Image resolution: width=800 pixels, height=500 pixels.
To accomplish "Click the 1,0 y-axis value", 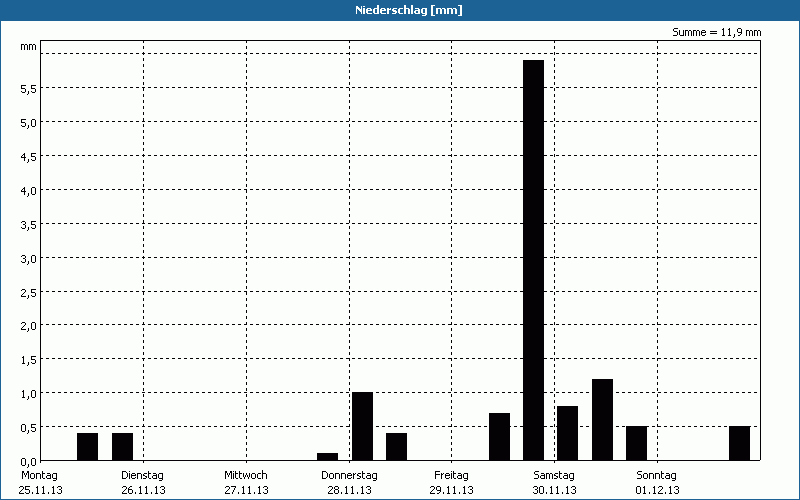I will tap(28, 393).
